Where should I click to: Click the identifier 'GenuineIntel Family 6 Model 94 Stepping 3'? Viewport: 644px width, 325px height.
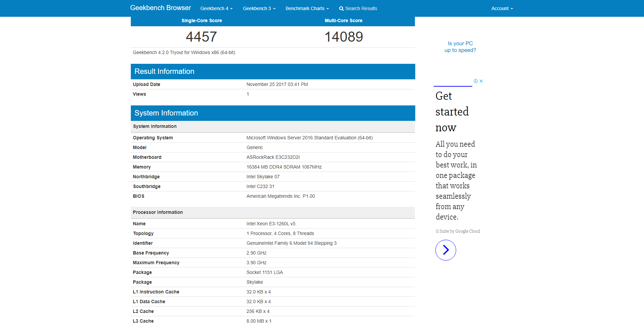[x=291, y=243]
